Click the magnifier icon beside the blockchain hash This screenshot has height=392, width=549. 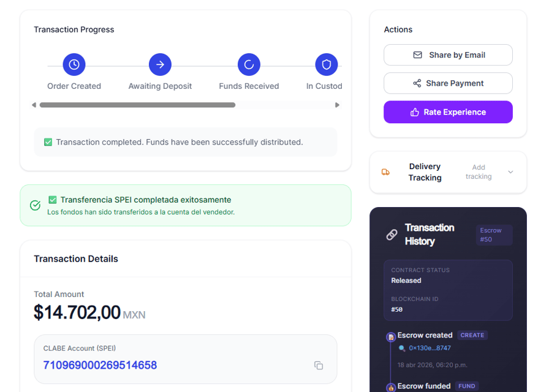[401, 348]
